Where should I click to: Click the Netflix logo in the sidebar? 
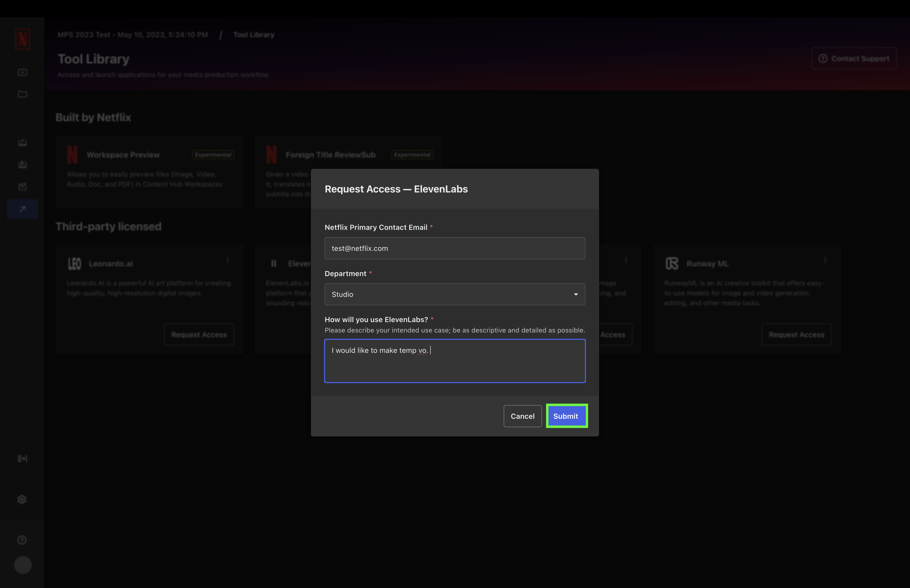23,39
